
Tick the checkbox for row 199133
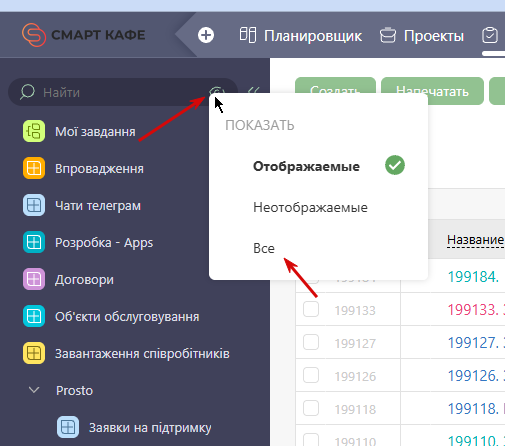pyautogui.click(x=311, y=309)
